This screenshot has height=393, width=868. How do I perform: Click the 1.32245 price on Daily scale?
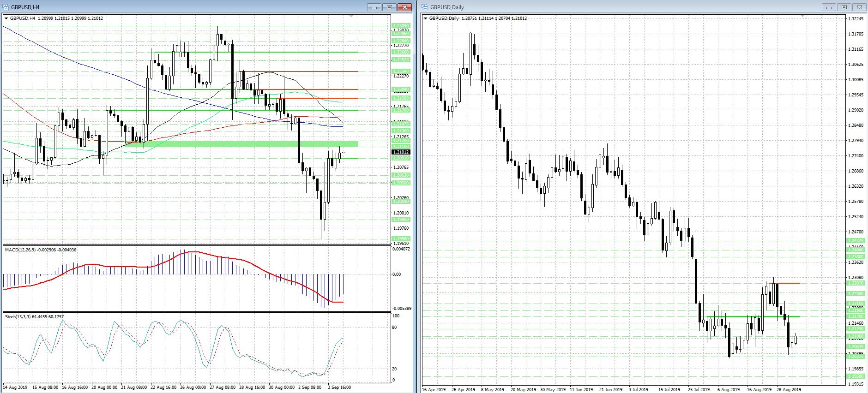[x=856, y=19]
